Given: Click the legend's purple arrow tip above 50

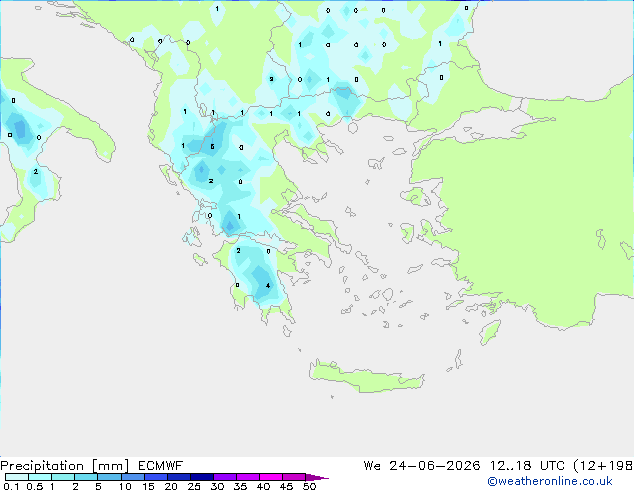Looking at the screenshot, I should pyautogui.click(x=317, y=477).
